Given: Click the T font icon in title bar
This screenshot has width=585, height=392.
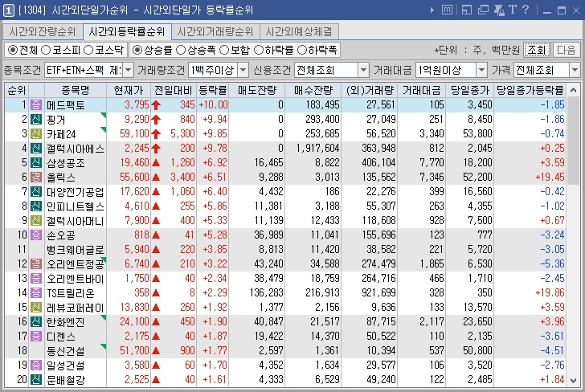Looking at the screenshot, I should click(x=513, y=10).
